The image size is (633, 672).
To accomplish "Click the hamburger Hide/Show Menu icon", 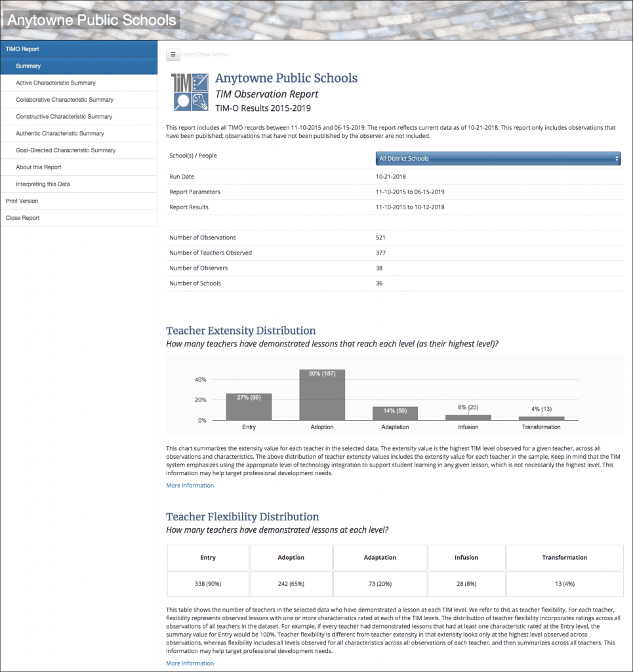I will coord(173,54).
